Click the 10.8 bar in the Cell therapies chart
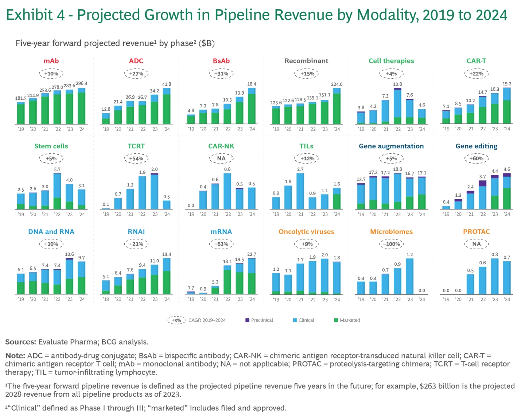 (x=397, y=106)
